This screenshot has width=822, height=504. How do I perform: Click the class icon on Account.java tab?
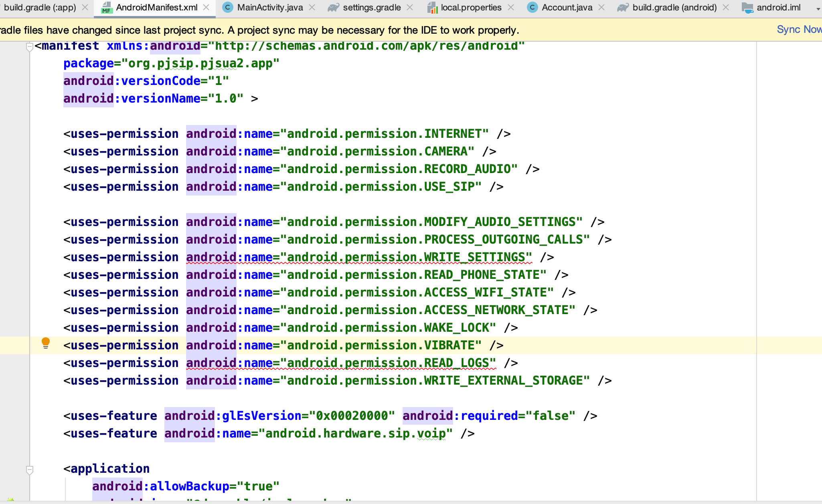(x=532, y=7)
